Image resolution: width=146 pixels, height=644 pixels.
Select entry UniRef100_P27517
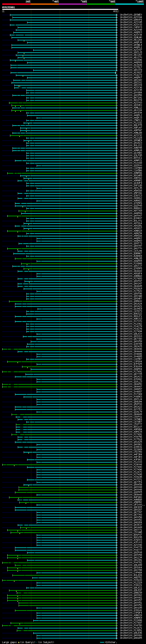tap(131, 67)
